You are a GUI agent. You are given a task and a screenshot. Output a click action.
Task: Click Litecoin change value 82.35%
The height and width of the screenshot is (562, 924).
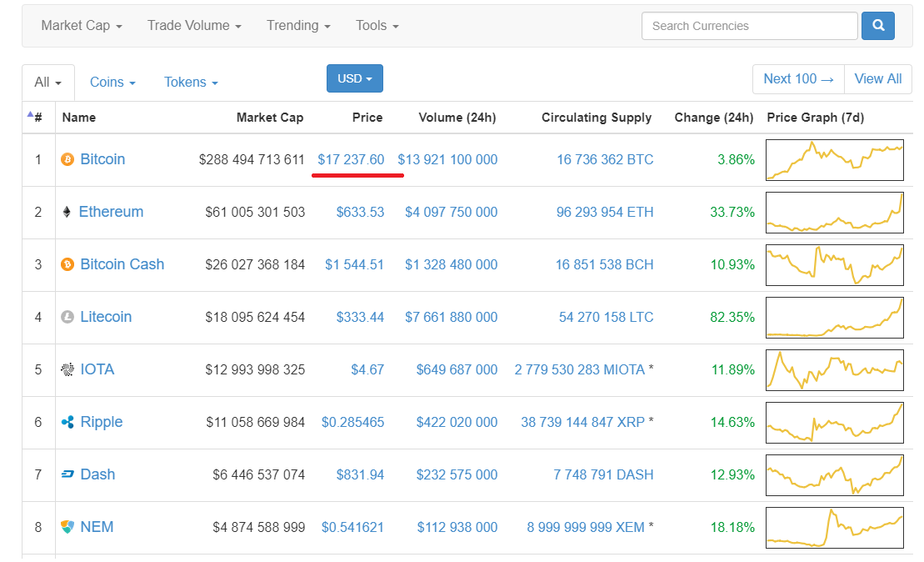(732, 317)
